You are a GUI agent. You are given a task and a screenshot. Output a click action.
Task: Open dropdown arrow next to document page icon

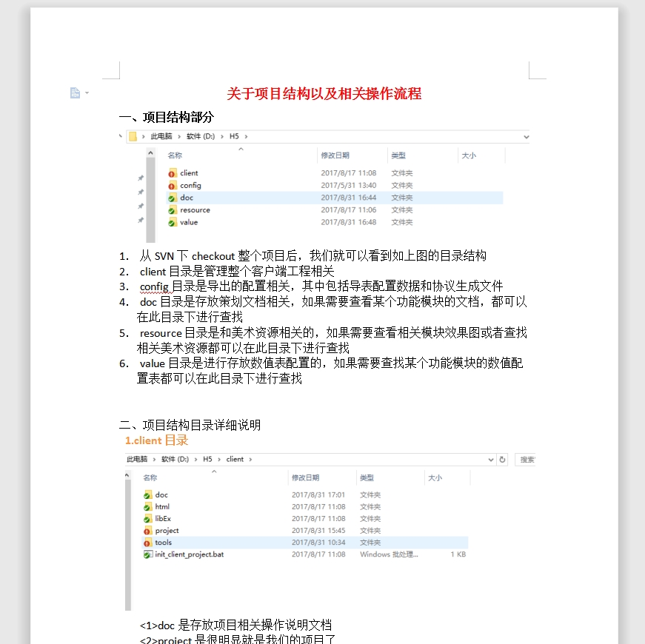tap(87, 93)
